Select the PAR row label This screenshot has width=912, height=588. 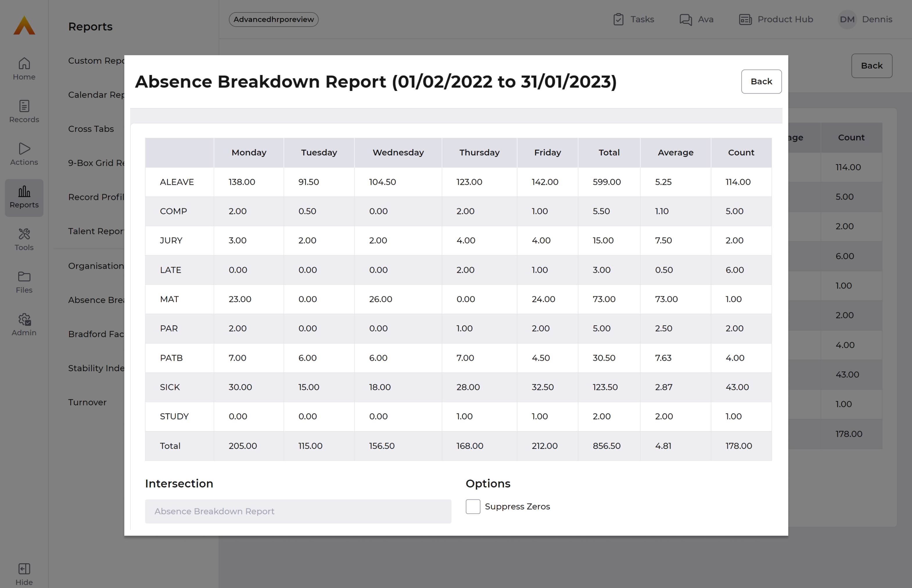[x=169, y=328]
